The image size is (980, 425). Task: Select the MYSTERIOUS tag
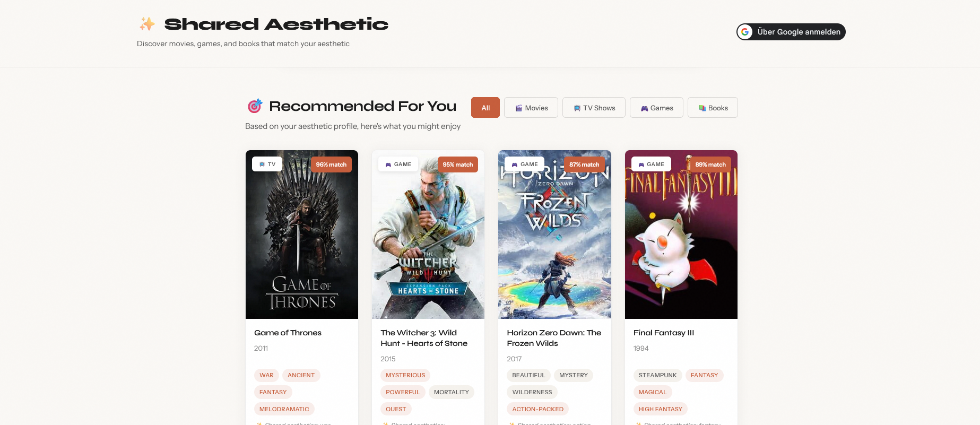[405, 375]
